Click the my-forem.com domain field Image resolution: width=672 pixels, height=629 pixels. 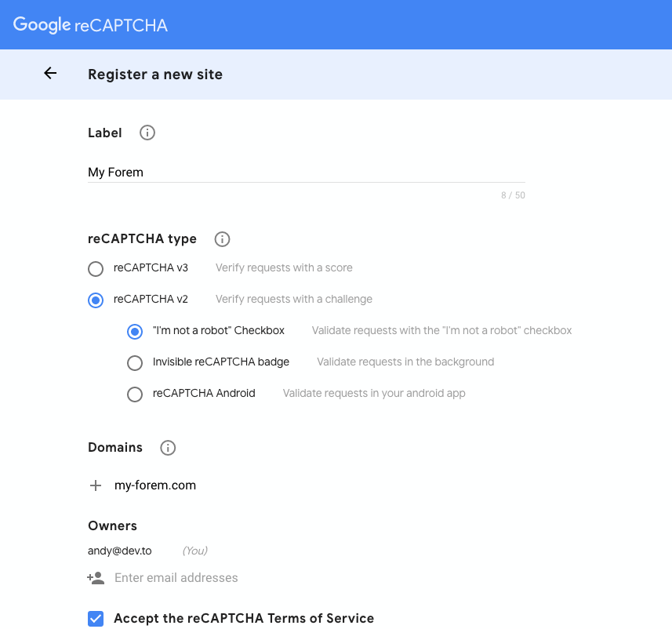[x=155, y=485]
